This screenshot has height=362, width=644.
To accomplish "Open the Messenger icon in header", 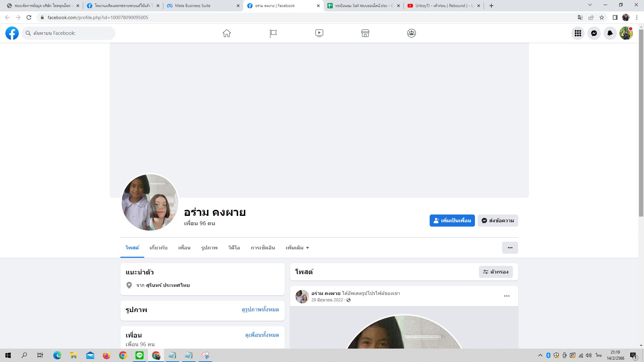I will pyautogui.click(x=594, y=33).
